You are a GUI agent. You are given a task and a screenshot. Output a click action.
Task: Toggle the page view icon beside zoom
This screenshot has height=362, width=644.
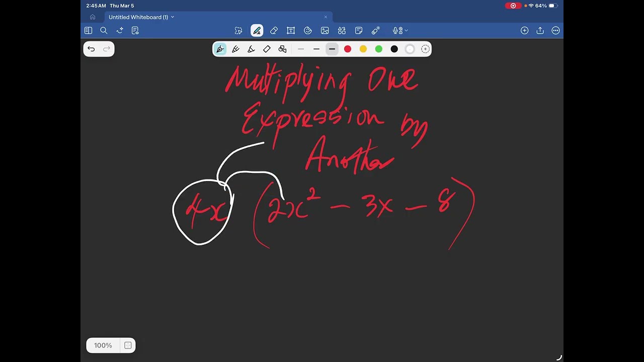coord(128,345)
